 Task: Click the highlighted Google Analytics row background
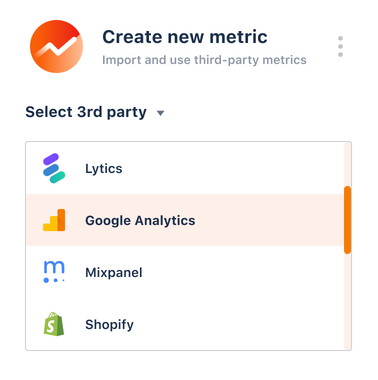pos(185,220)
